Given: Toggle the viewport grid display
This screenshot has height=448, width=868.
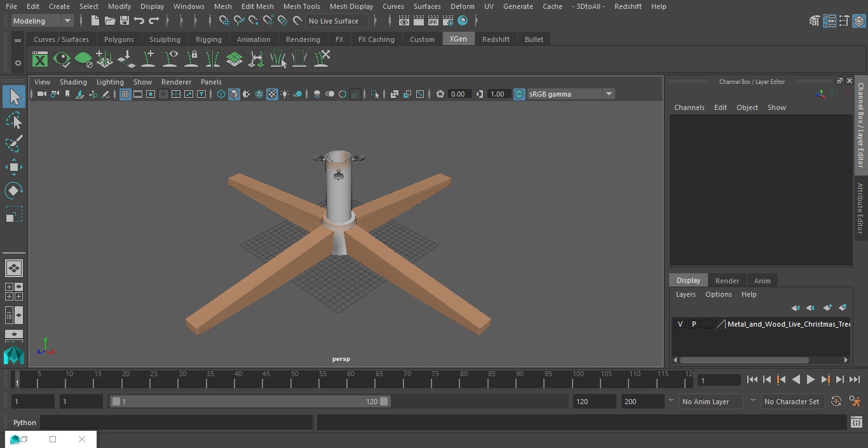Looking at the screenshot, I should (125, 94).
